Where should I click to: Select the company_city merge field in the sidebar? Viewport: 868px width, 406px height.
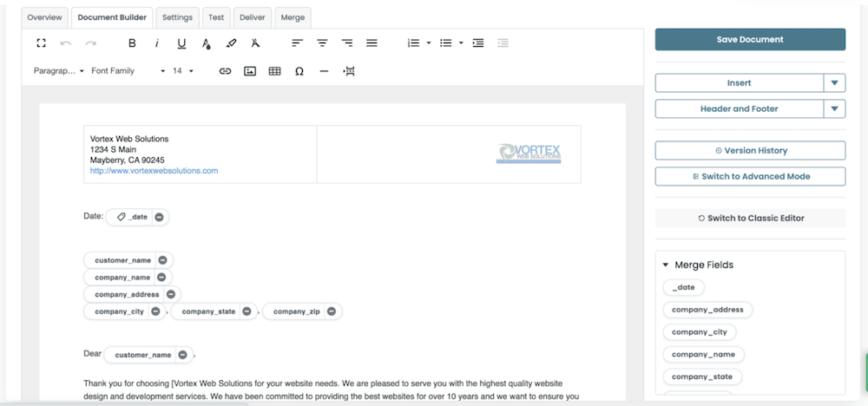pos(699,332)
